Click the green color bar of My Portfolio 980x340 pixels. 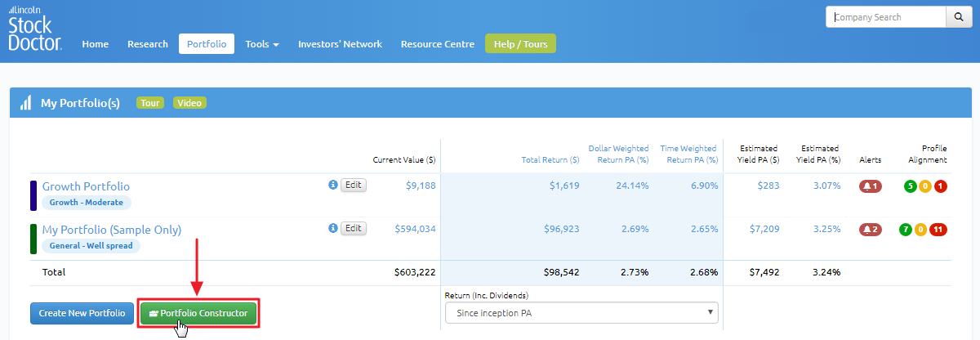point(33,239)
